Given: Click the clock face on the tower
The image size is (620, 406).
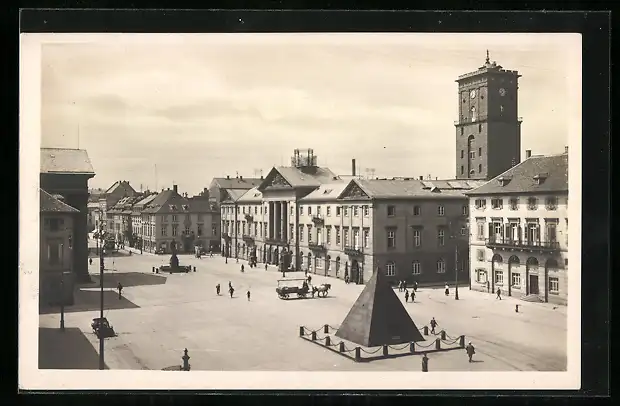Looking at the screenshot, I should [472, 96].
